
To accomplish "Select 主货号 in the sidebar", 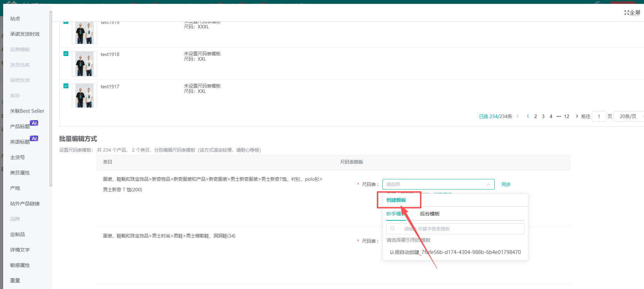I will (x=18, y=157).
